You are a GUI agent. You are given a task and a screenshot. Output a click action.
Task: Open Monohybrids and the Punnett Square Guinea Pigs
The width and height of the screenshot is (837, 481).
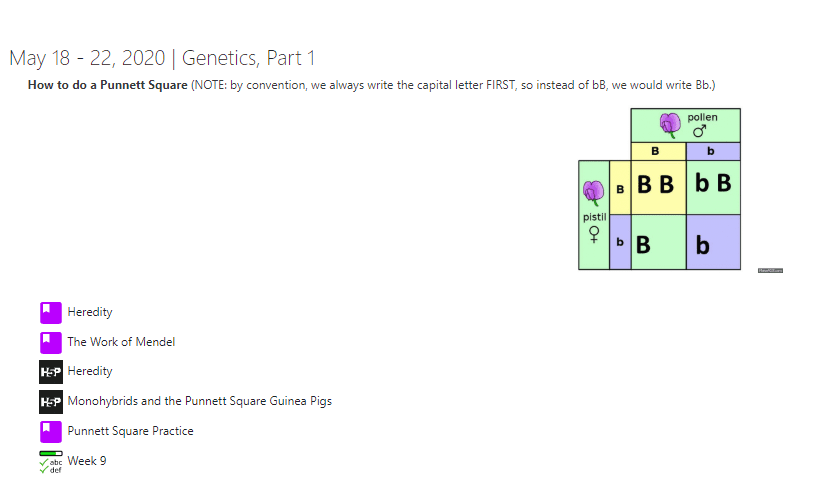200,401
